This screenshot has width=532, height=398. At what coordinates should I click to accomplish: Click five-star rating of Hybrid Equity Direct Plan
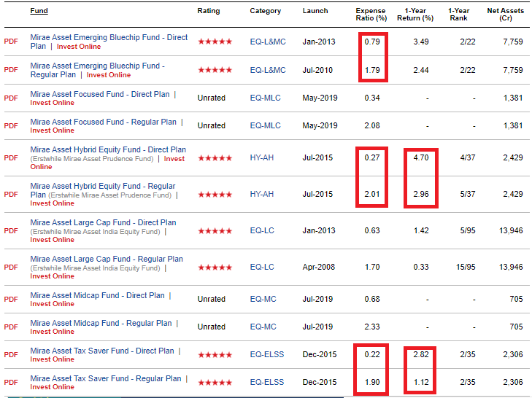(x=215, y=158)
